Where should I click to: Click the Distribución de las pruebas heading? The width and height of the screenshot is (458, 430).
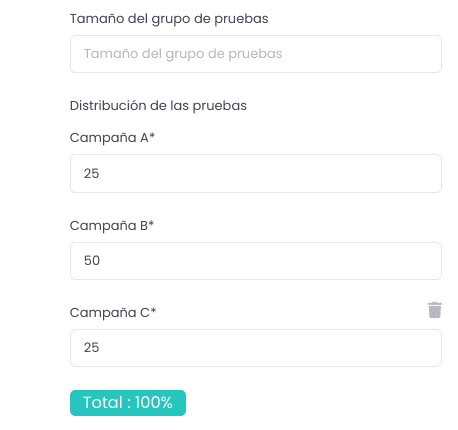158,106
